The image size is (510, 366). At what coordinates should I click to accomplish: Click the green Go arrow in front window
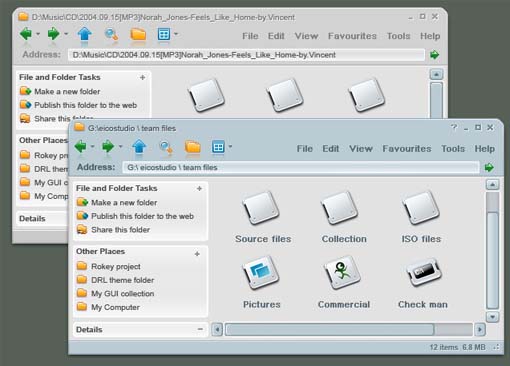[x=489, y=167]
